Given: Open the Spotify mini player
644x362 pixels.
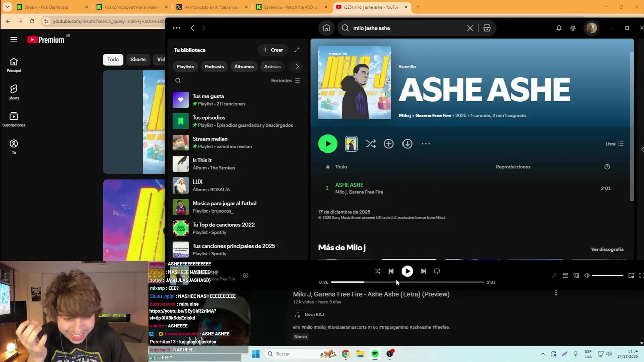Looking at the screenshot, I should point(631,275).
